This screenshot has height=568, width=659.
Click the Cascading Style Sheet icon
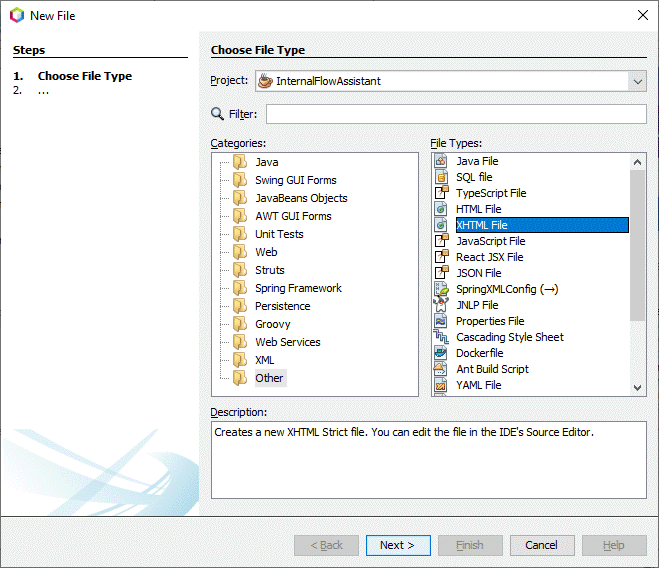tap(441, 337)
